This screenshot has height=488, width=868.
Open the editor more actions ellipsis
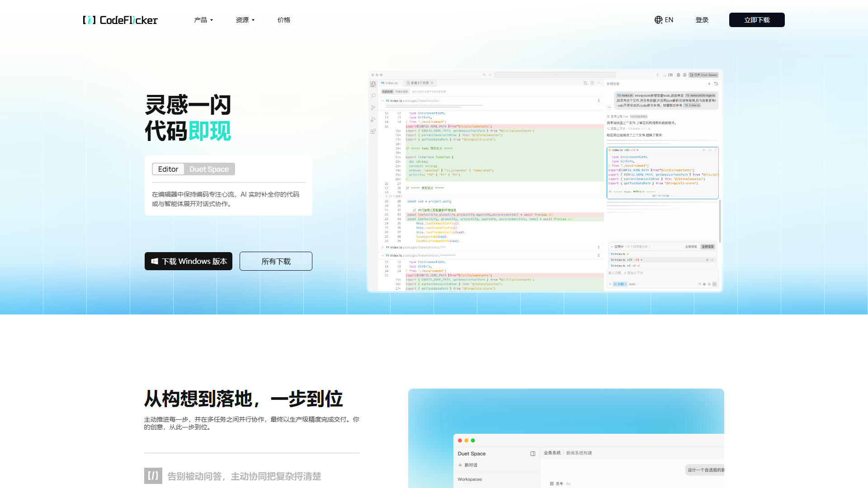[x=598, y=83]
